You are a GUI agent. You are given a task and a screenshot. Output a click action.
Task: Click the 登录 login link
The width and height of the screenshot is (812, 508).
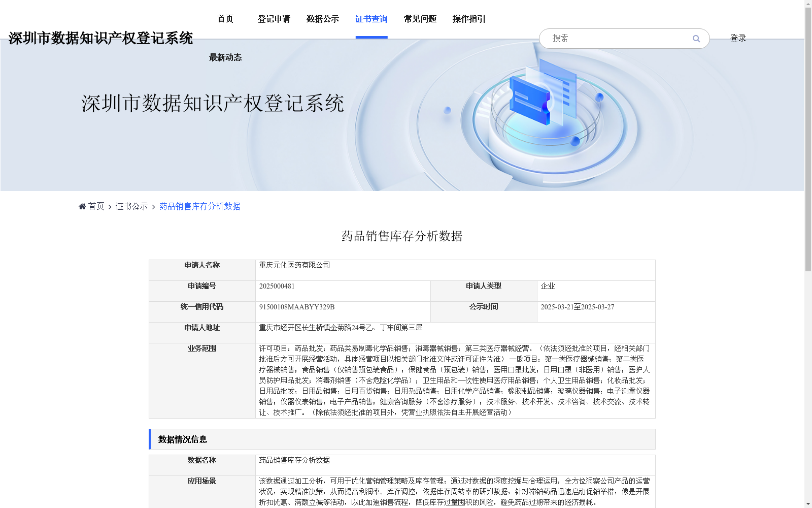(738, 38)
